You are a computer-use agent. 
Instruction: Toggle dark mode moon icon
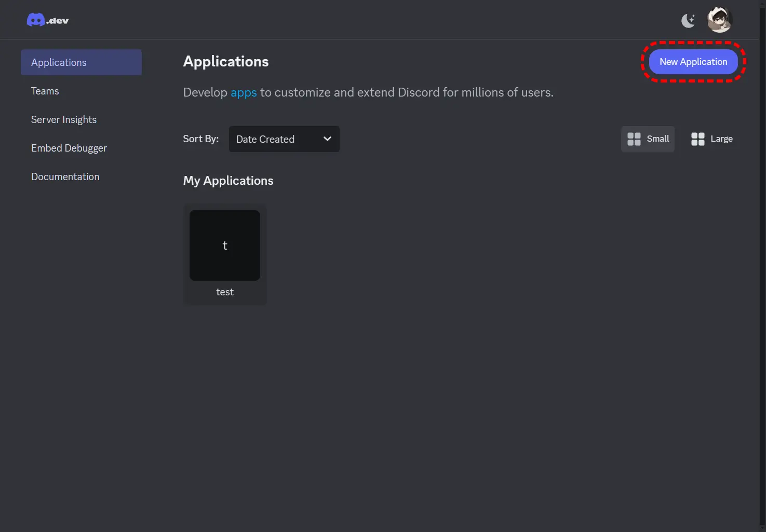point(688,20)
